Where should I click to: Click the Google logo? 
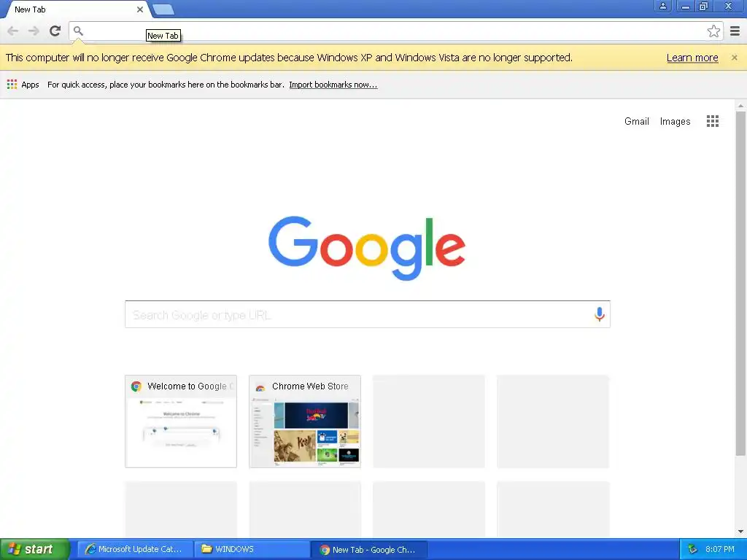pyautogui.click(x=367, y=248)
